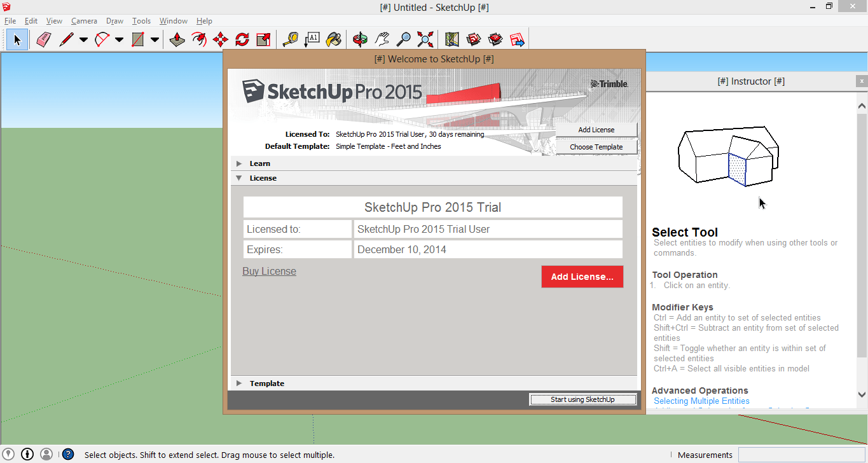Image resolution: width=868 pixels, height=463 pixels.
Task: Select the Text label tool
Action: tap(312, 39)
